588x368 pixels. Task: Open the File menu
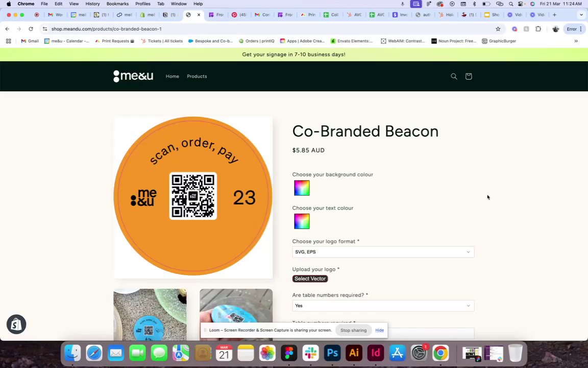click(44, 4)
